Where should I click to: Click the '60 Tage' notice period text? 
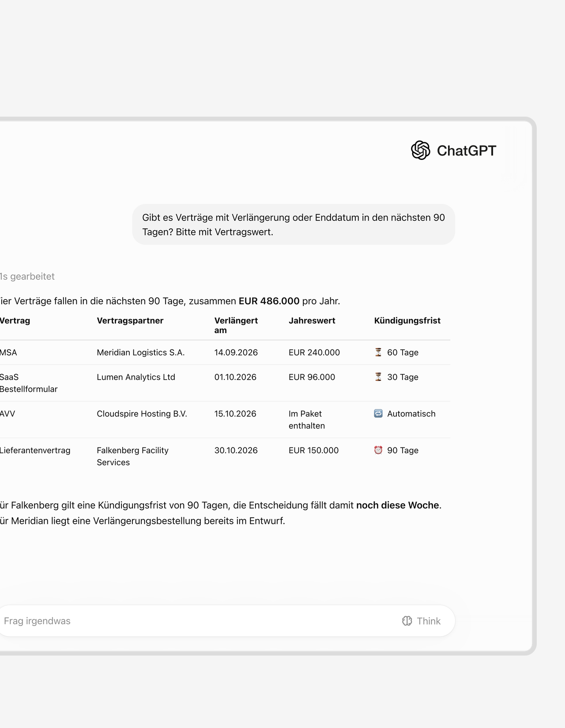(x=403, y=353)
